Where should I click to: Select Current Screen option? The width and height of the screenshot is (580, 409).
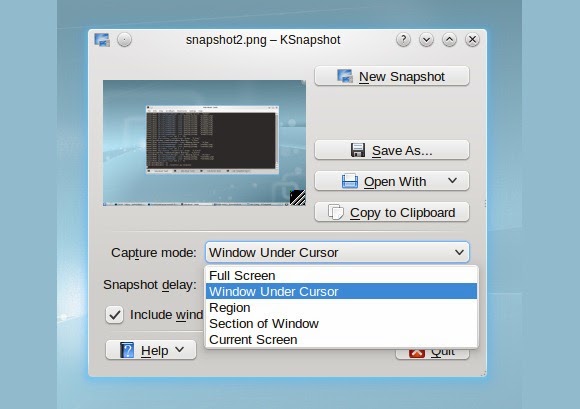click(341, 339)
